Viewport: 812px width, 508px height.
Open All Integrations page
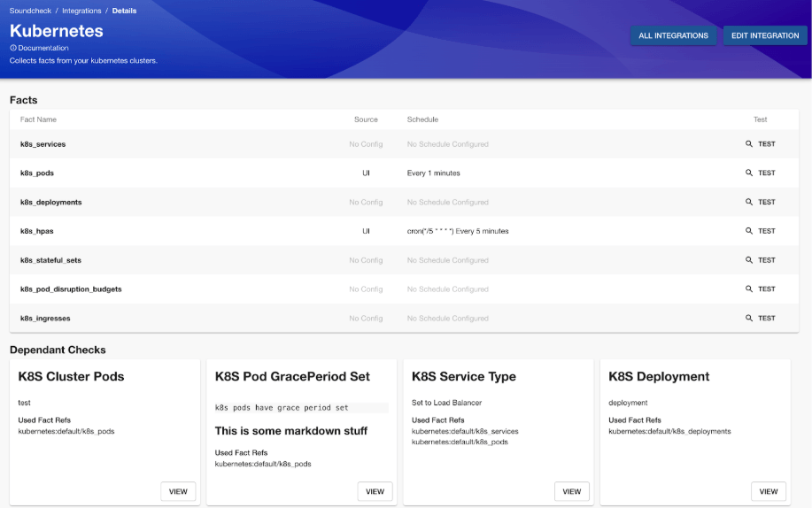click(673, 35)
